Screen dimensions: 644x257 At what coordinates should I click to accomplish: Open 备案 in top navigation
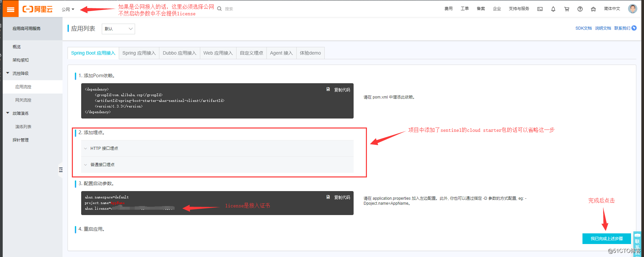coord(481,9)
